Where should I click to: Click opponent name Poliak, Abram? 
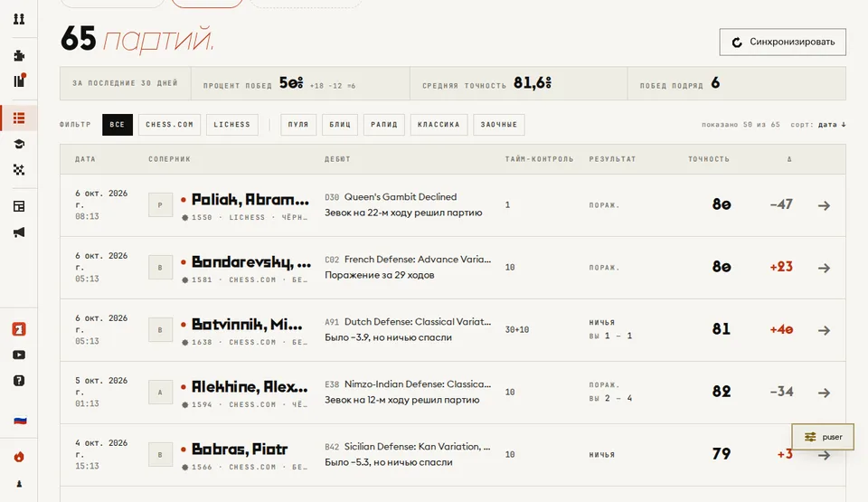tap(250, 200)
